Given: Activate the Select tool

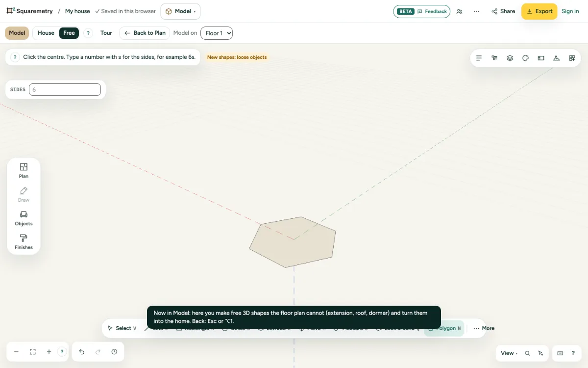Looking at the screenshot, I should (x=122, y=328).
